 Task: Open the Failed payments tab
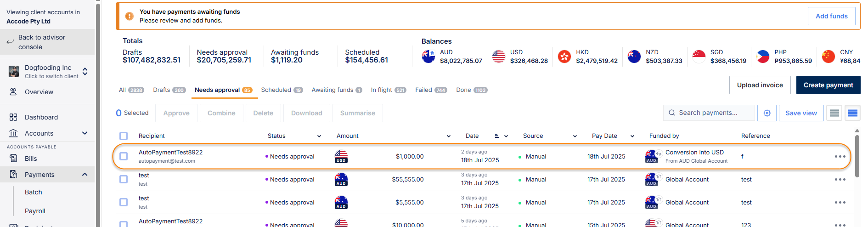(x=430, y=90)
